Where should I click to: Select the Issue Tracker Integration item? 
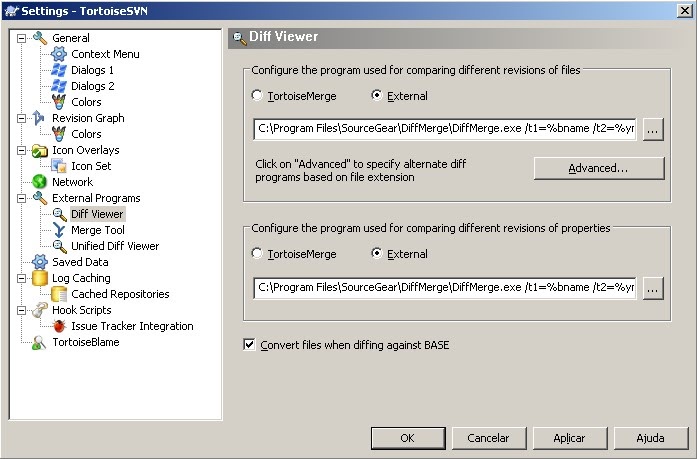pyautogui.click(x=132, y=326)
